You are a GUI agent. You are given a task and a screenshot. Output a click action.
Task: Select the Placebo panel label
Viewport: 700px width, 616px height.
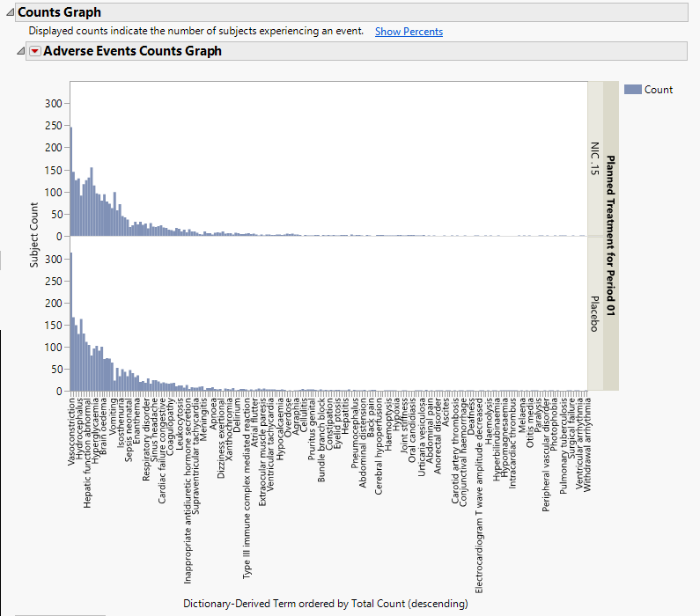[x=594, y=314]
